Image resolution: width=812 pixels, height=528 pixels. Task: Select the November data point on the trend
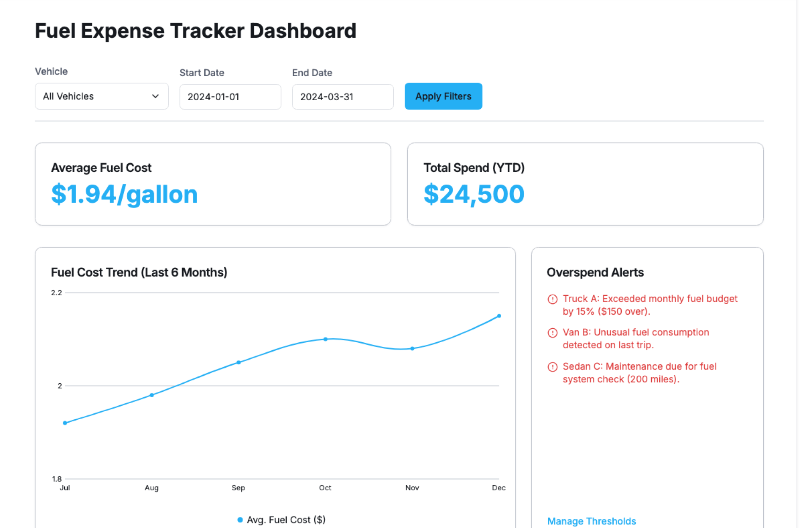[412, 349]
